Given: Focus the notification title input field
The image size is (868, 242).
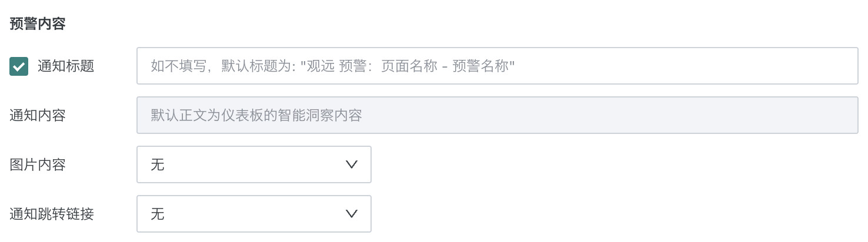Looking at the screenshot, I should point(497,66).
